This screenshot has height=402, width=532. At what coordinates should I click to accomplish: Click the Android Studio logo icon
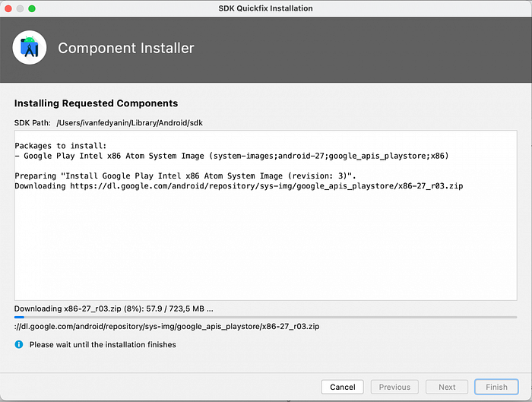[30, 47]
